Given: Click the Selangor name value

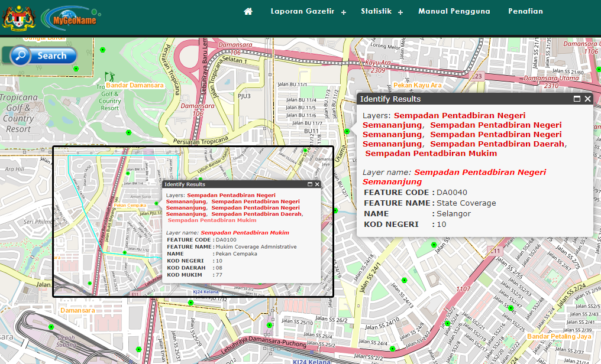Looking at the screenshot, I should point(454,214).
